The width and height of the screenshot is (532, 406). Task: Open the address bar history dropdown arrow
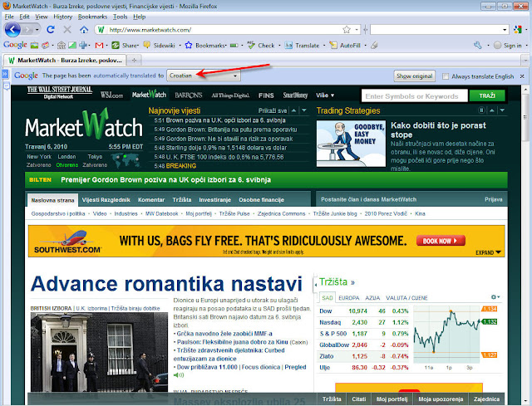(357, 30)
